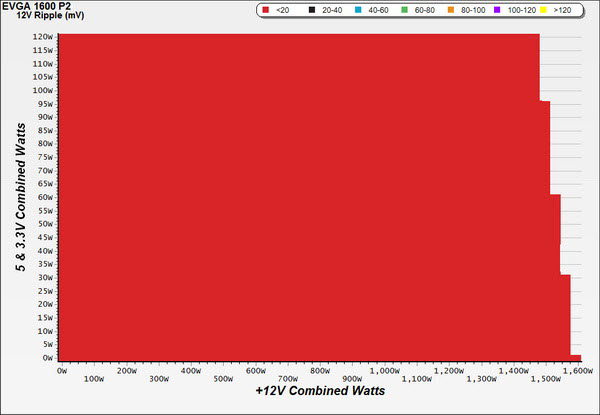Click the 50w y-axis label
Screen dimensions: 600x415
[x=45, y=224]
